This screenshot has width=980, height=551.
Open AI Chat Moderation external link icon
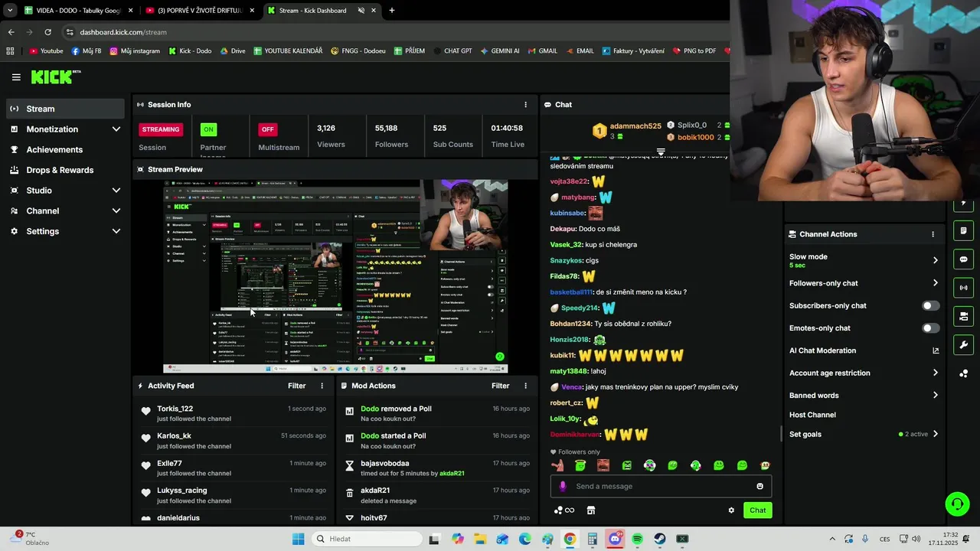point(935,350)
